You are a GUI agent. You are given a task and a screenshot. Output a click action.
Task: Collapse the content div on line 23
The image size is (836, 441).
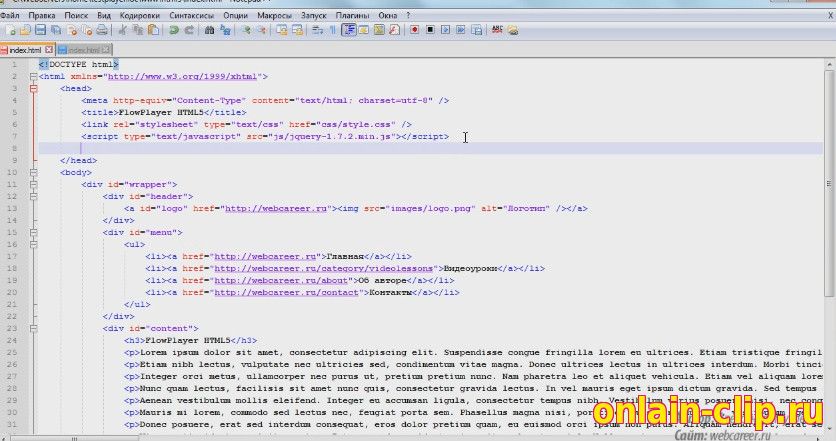point(34,328)
